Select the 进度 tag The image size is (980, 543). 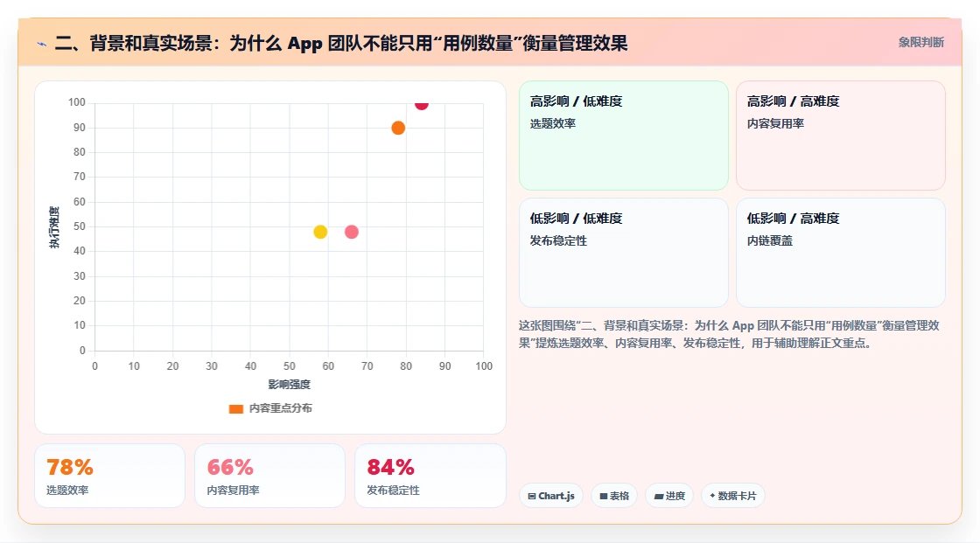[668, 496]
